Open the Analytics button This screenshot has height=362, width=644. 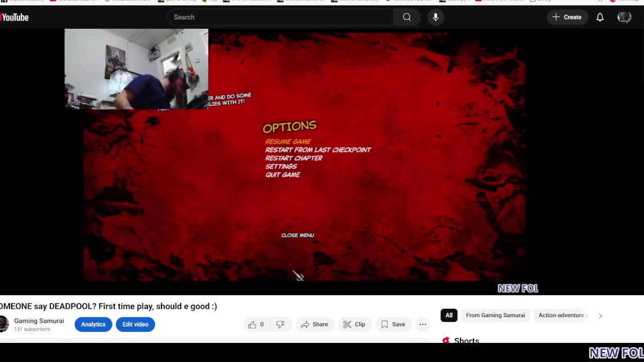pyautogui.click(x=93, y=324)
